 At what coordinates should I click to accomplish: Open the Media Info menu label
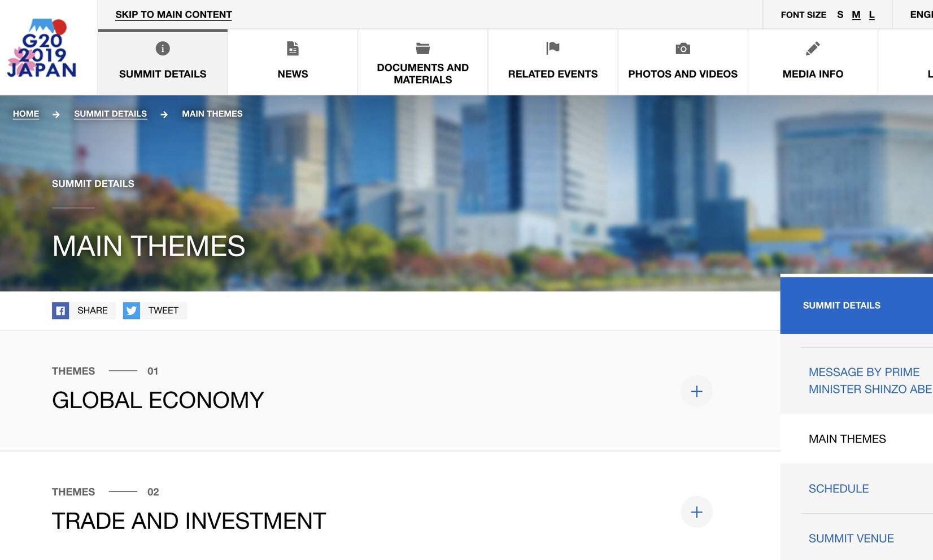[813, 74]
